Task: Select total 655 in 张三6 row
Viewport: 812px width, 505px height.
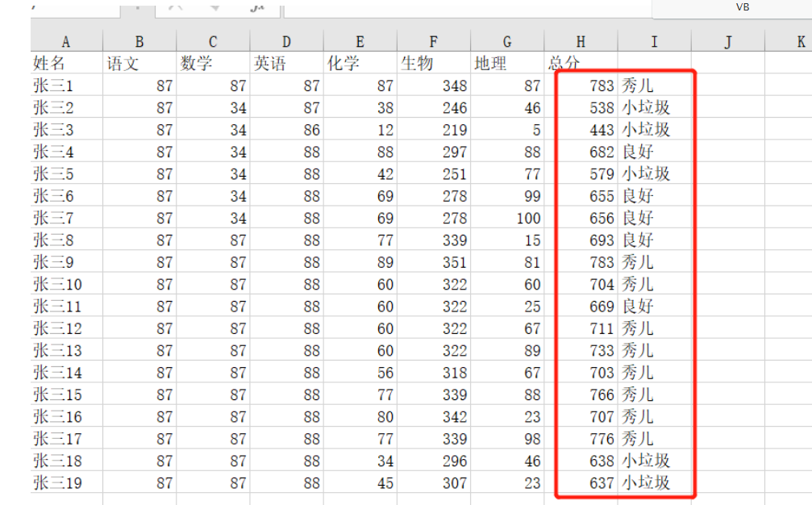Action: pos(581,195)
